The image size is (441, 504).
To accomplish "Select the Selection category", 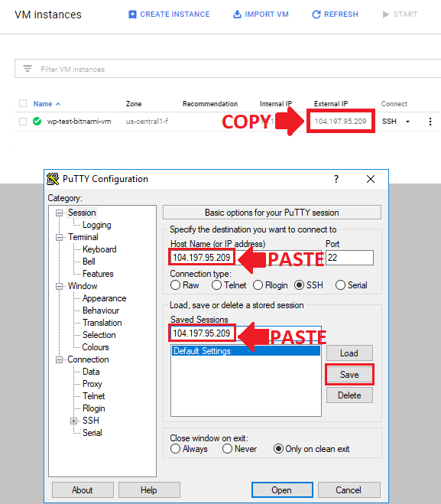I will tap(99, 335).
